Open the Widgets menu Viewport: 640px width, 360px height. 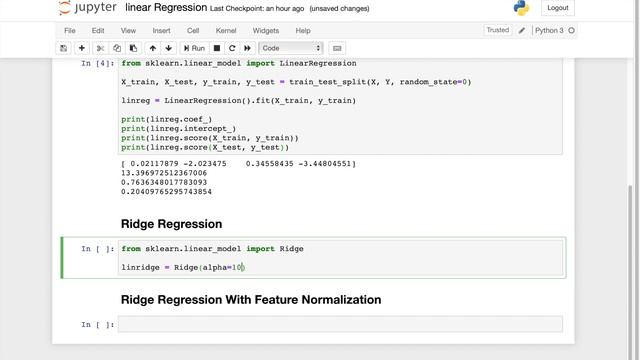(x=266, y=31)
